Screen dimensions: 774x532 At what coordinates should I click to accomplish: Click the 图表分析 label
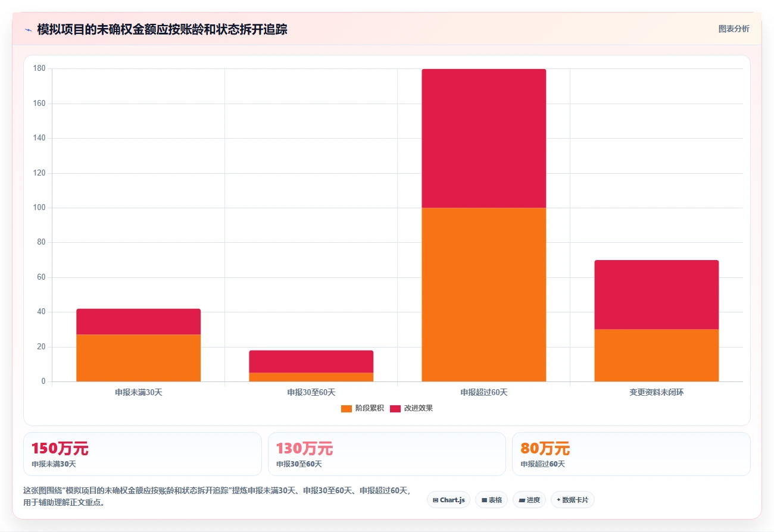point(734,29)
